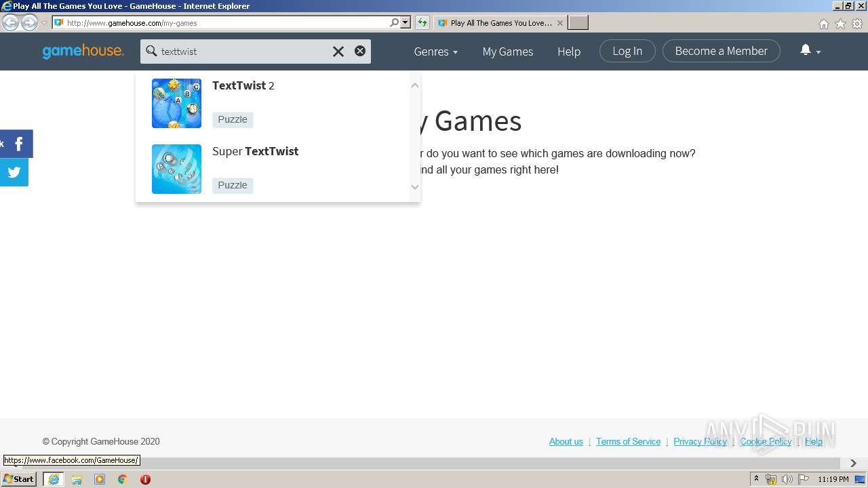Screen dimensions: 868x488
Task: Click the Become a Member button
Action: click(x=722, y=51)
